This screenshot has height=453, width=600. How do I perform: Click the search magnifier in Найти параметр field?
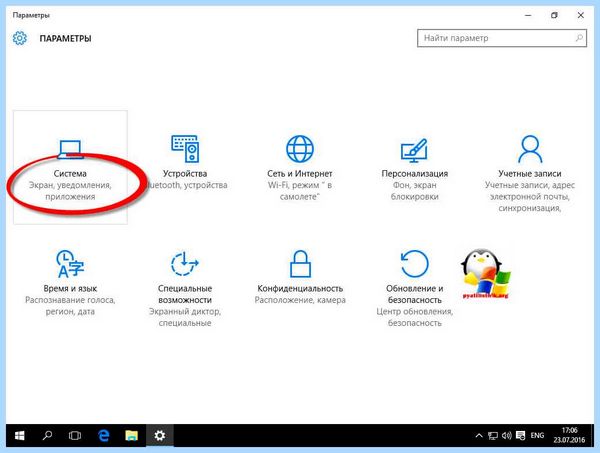579,38
